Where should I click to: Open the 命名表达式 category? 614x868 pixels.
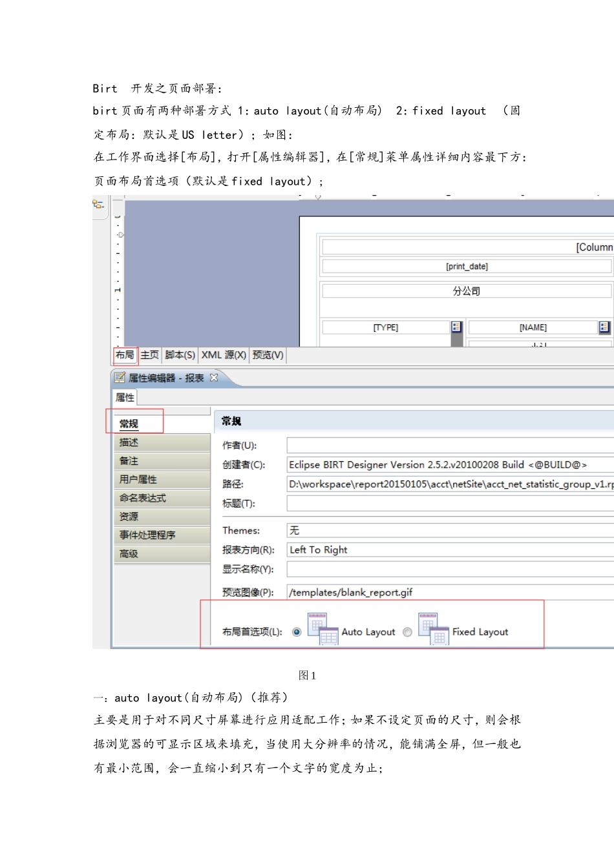point(162,498)
